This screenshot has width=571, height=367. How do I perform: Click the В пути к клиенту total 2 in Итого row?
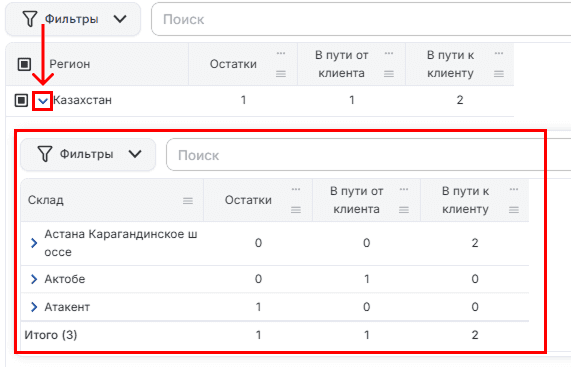click(475, 335)
